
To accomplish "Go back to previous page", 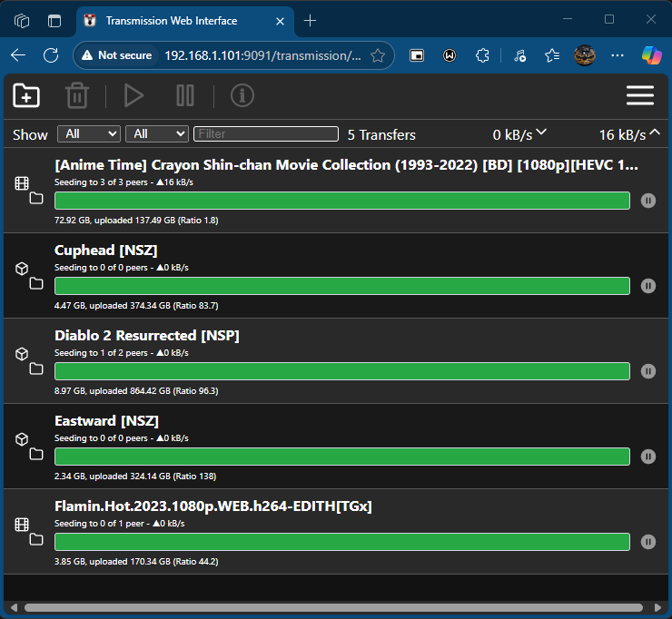I will coord(18,55).
